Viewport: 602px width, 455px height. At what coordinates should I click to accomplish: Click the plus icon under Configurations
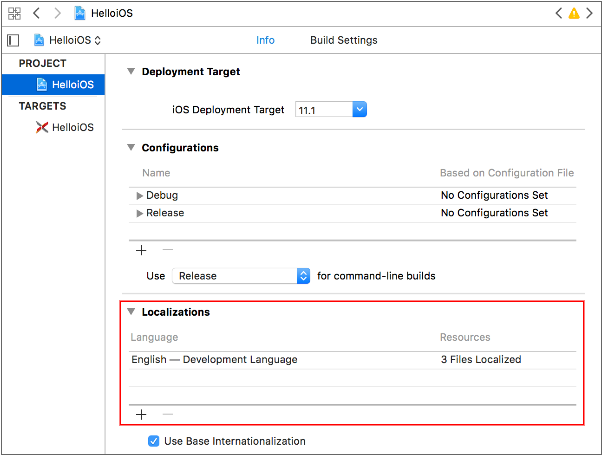coord(141,250)
